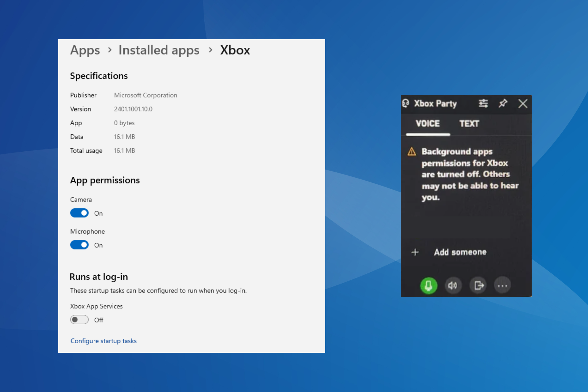Open Xbox Party settings sliders icon

(483, 104)
